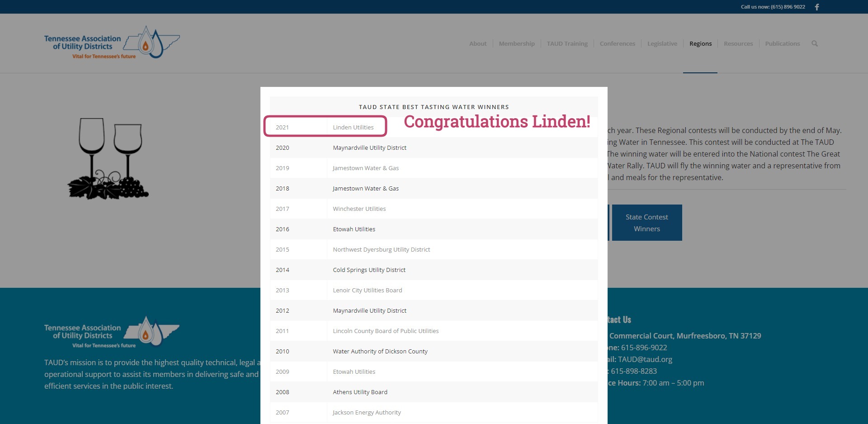
Task: Select Jamestown Water & Gas 2019 entry
Action: (x=366, y=168)
